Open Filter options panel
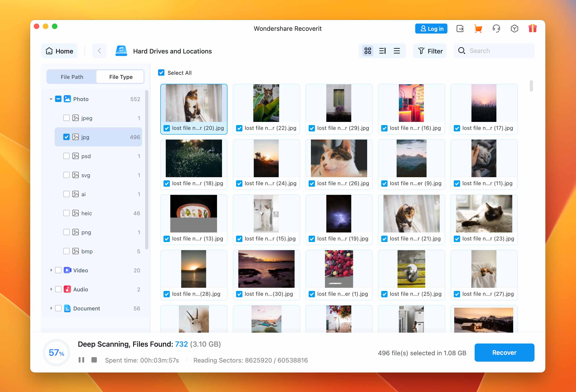The image size is (576, 392). pyautogui.click(x=430, y=51)
